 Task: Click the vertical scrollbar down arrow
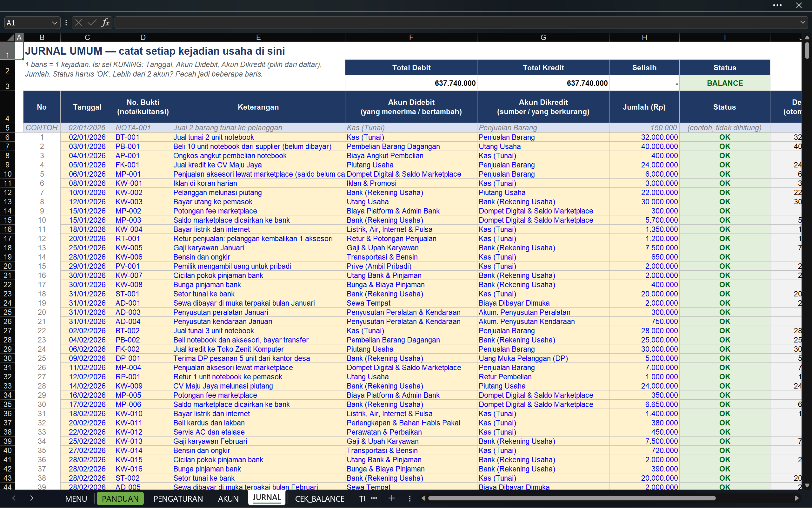point(807,485)
